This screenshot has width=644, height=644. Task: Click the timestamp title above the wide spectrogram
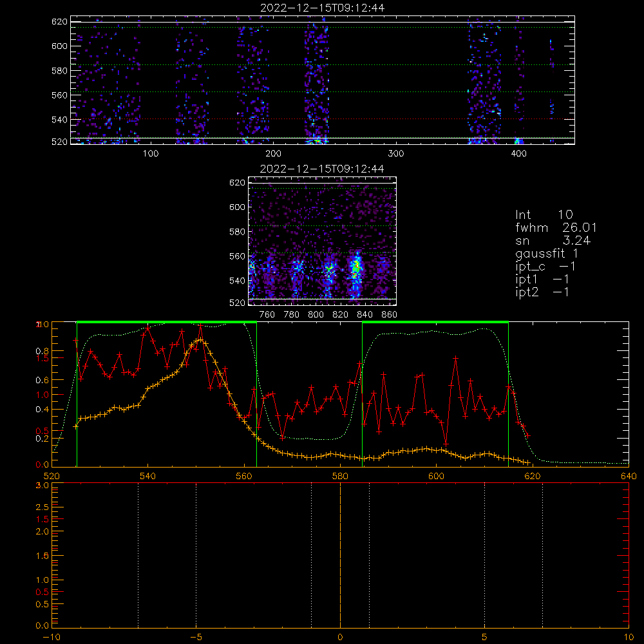click(x=323, y=8)
